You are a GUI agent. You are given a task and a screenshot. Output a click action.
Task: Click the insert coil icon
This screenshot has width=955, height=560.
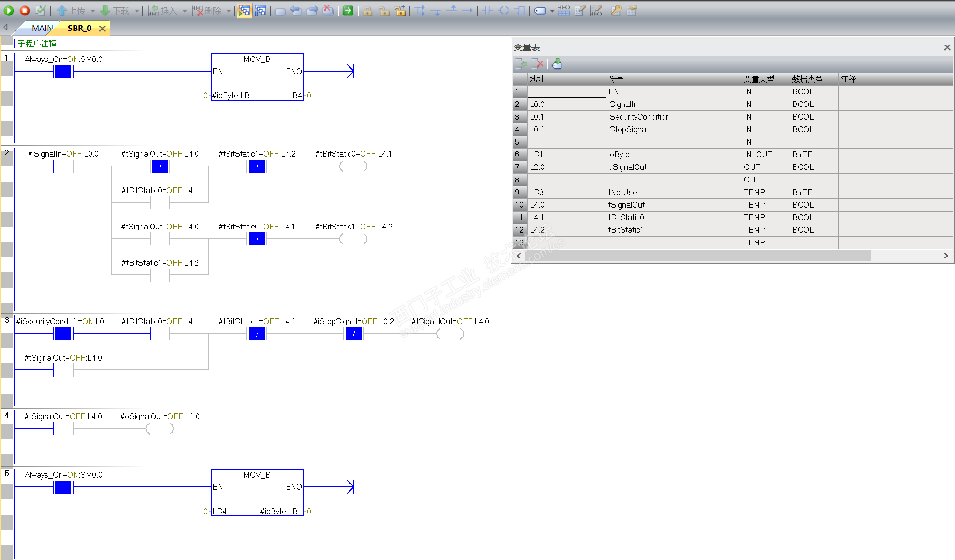click(503, 10)
